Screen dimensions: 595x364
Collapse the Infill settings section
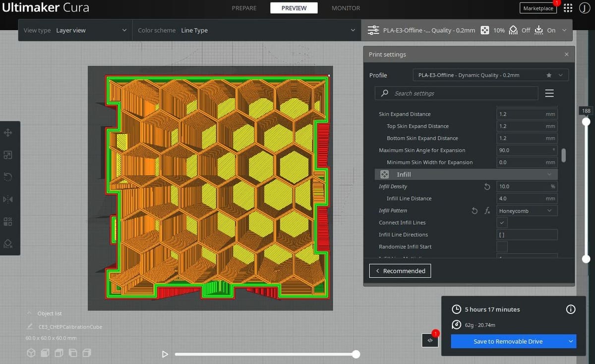tap(549, 174)
